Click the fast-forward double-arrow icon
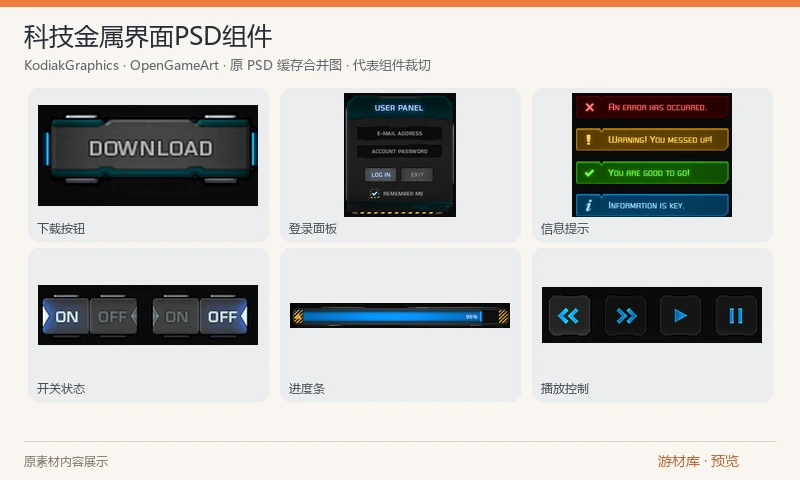The height and width of the screenshot is (480, 800). [626, 316]
